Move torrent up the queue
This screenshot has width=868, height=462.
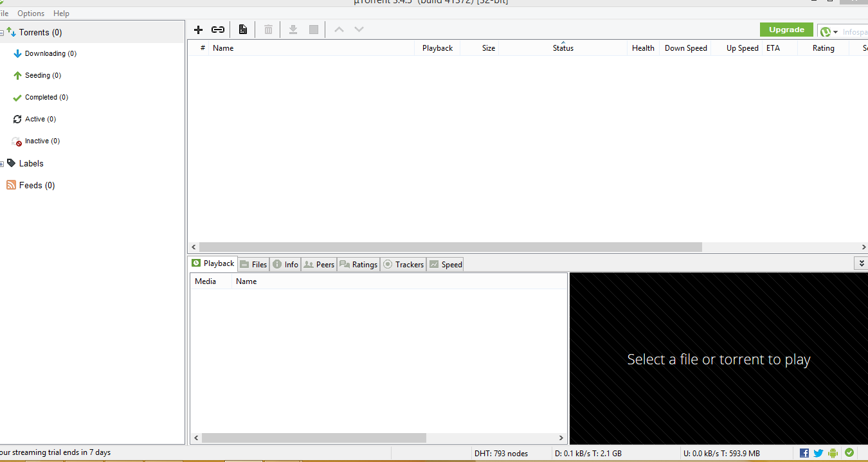click(x=339, y=30)
